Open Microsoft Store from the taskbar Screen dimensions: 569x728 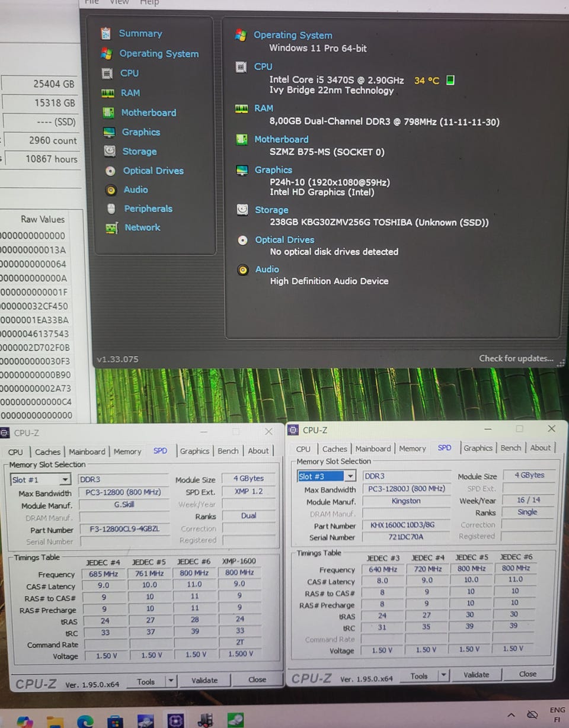pyautogui.click(x=115, y=721)
